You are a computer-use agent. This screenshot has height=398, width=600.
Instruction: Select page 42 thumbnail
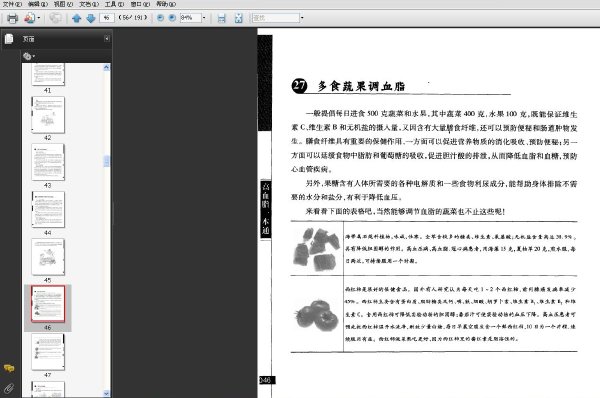point(48,115)
